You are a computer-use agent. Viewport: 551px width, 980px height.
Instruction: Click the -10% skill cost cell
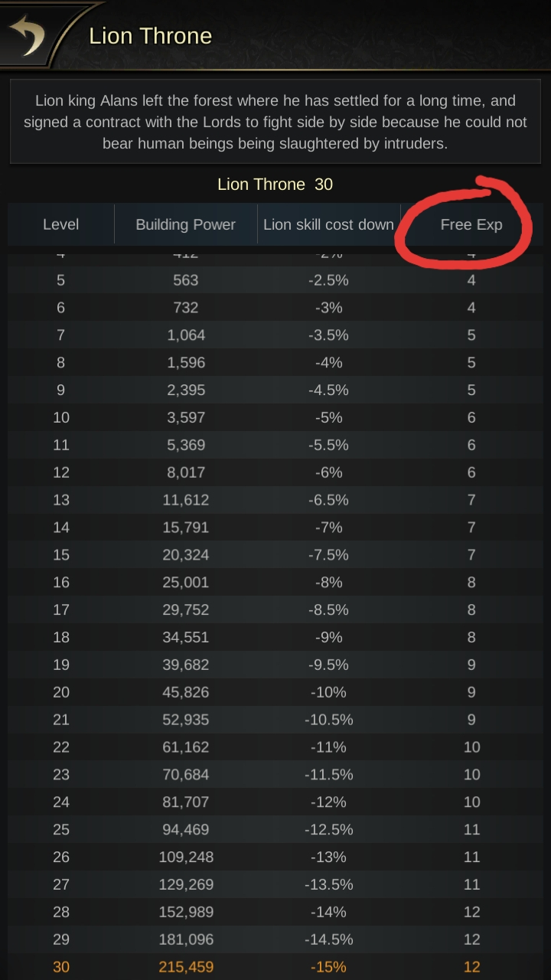click(x=328, y=692)
